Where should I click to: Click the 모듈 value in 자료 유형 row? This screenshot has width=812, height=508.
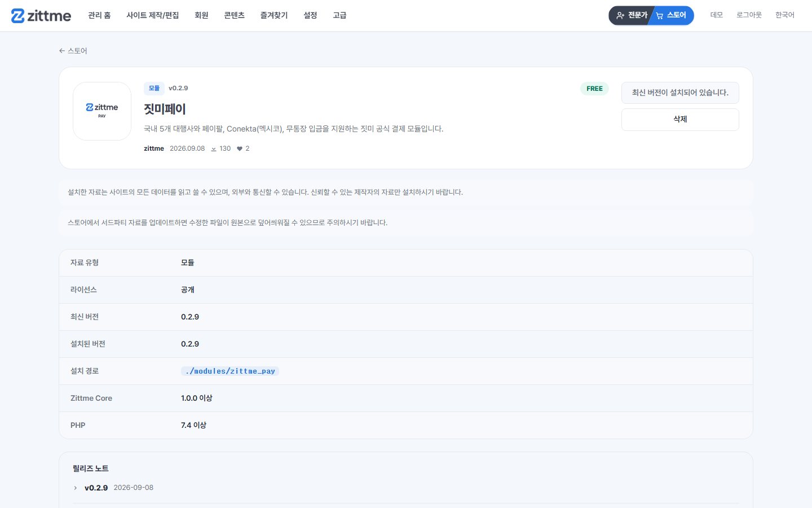(188, 262)
